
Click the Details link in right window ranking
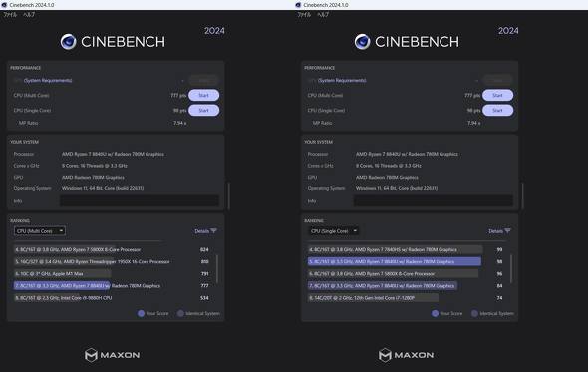pyautogui.click(x=495, y=231)
